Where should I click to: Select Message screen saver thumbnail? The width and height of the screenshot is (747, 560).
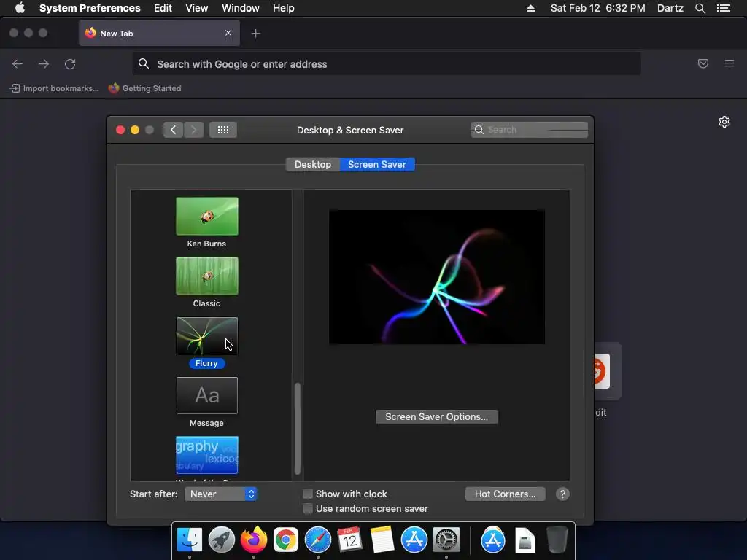tap(206, 395)
